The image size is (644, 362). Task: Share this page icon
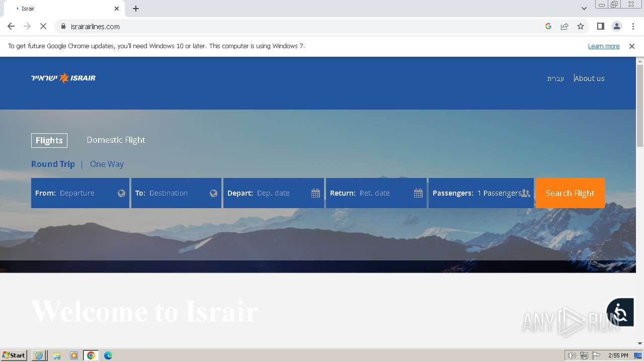click(x=565, y=26)
